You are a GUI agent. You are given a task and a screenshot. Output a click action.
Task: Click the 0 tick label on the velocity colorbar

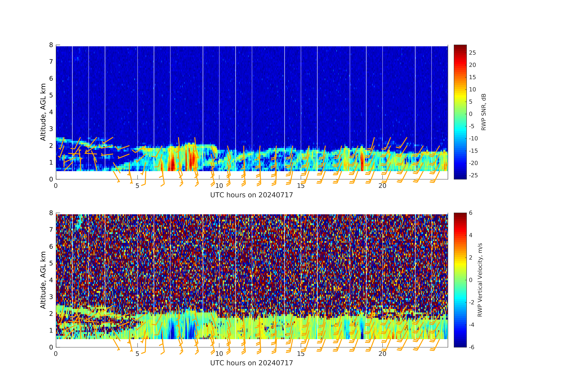(471, 280)
